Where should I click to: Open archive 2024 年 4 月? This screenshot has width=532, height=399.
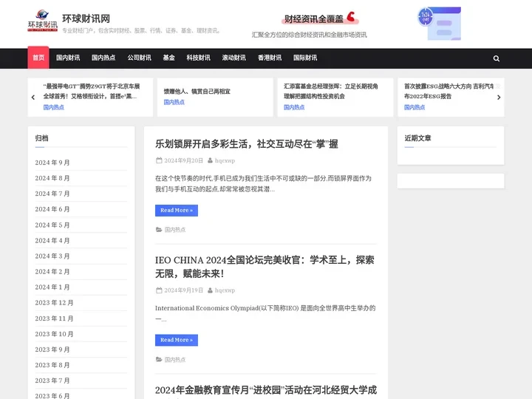coord(52,241)
